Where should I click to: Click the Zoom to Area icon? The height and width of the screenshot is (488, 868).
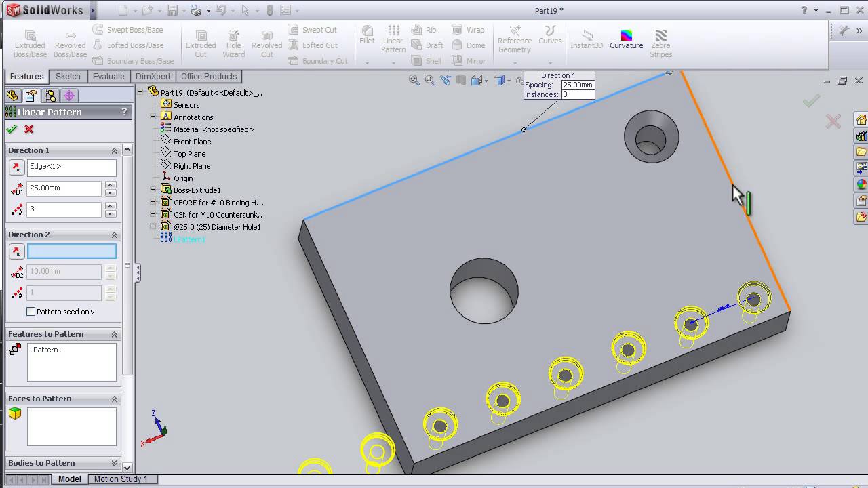(429, 80)
